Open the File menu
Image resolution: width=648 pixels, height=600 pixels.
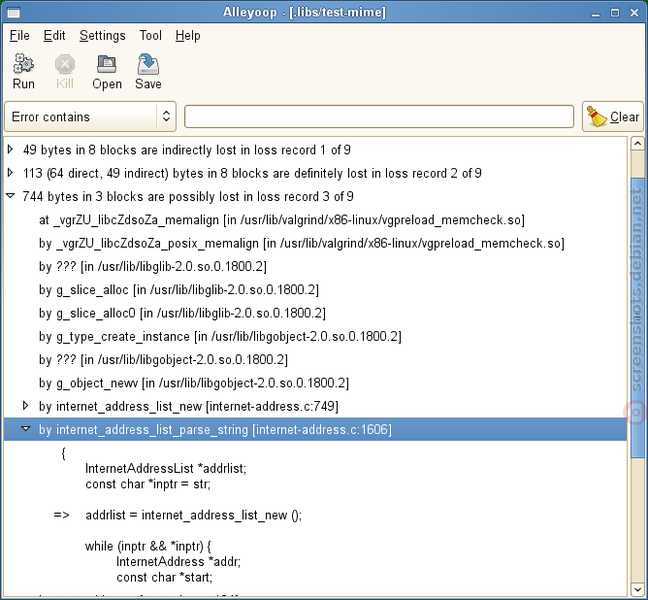pos(19,36)
